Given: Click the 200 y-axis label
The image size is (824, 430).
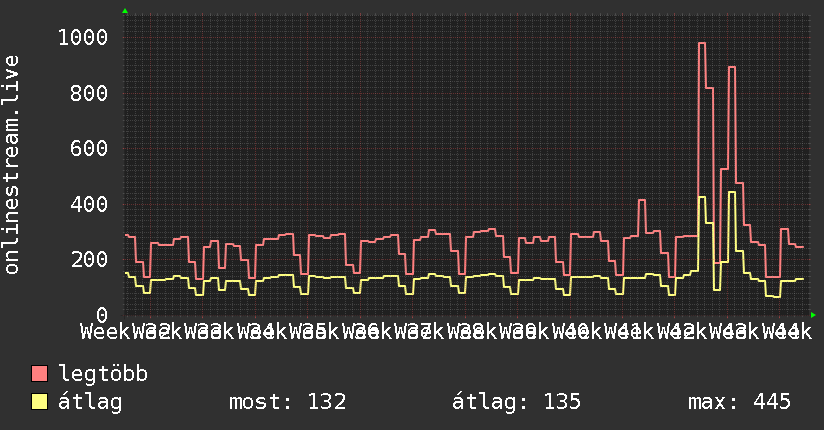Looking at the screenshot, I should 89,259.
